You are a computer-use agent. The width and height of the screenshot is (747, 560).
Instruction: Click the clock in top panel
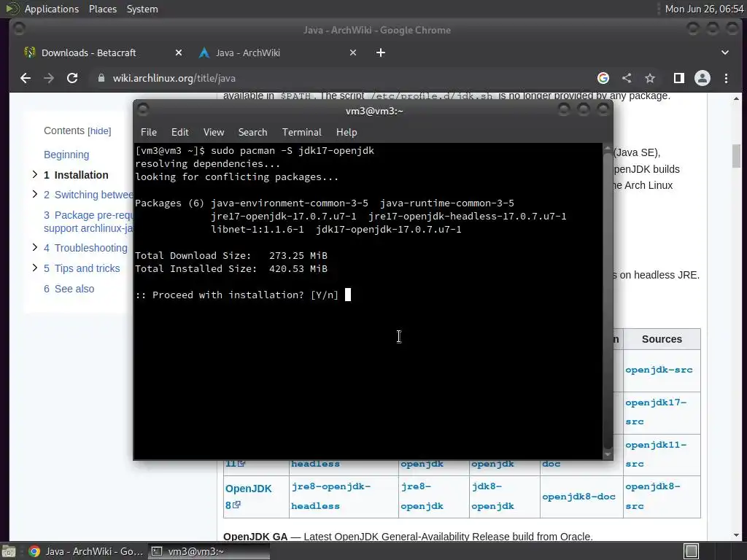coord(704,9)
